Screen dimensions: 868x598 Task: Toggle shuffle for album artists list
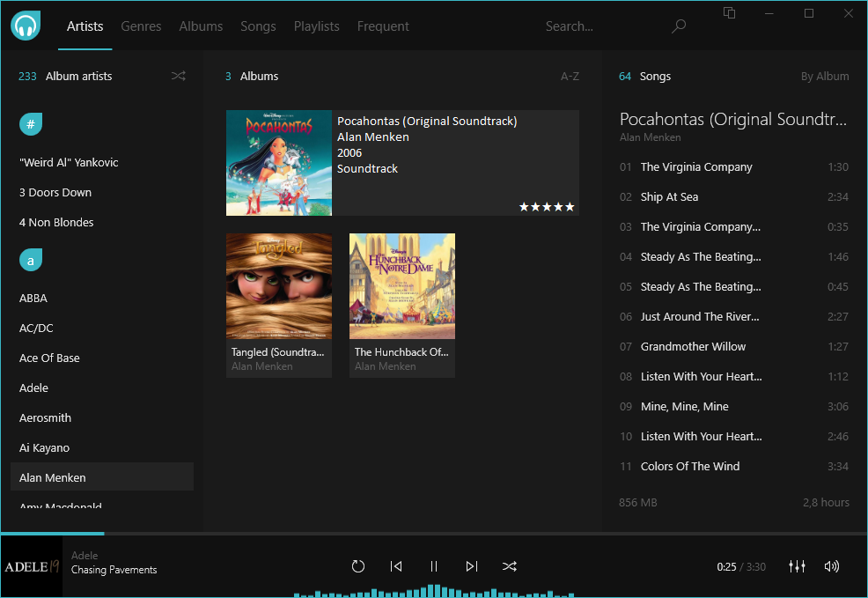178,76
